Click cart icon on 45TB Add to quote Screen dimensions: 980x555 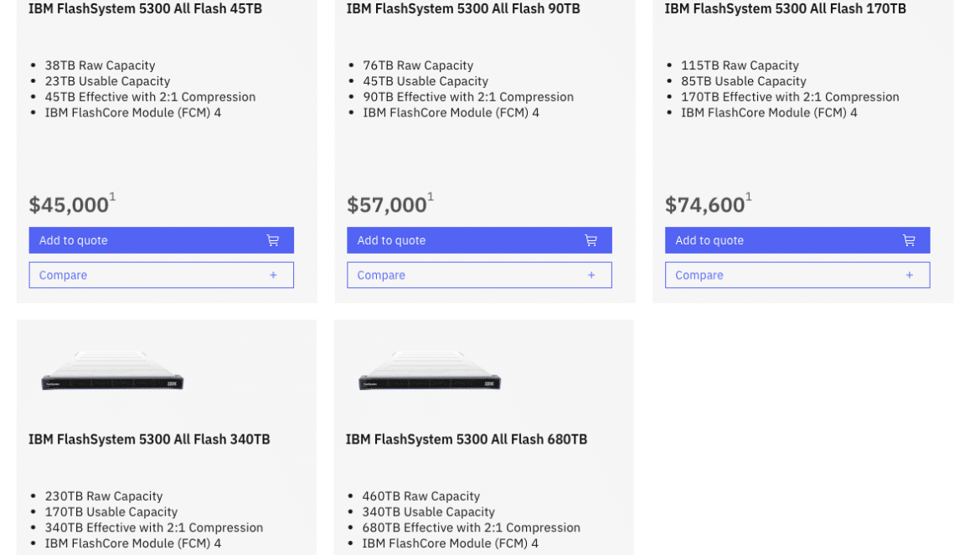pyautogui.click(x=273, y=240)
